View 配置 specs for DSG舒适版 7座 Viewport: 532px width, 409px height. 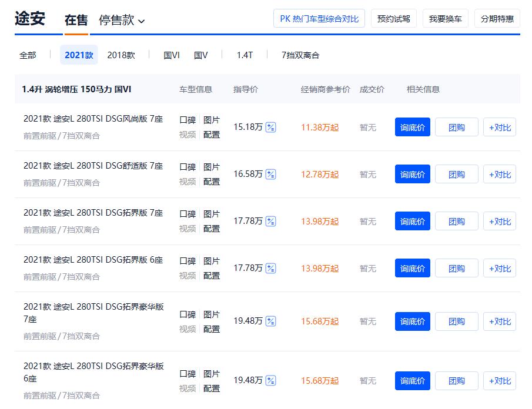[x=212, y=181]
